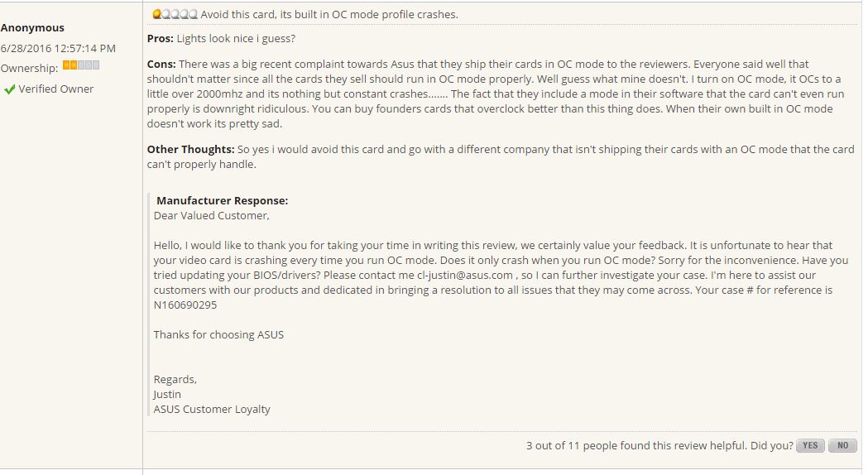868x475 pixels.
Task: Click the Verified Owner label
Action: (x=56, y=89)
